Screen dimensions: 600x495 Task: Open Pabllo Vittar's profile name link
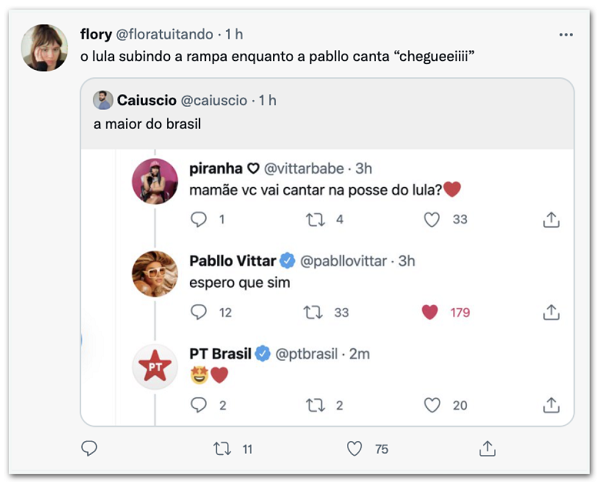click(232, 260)
